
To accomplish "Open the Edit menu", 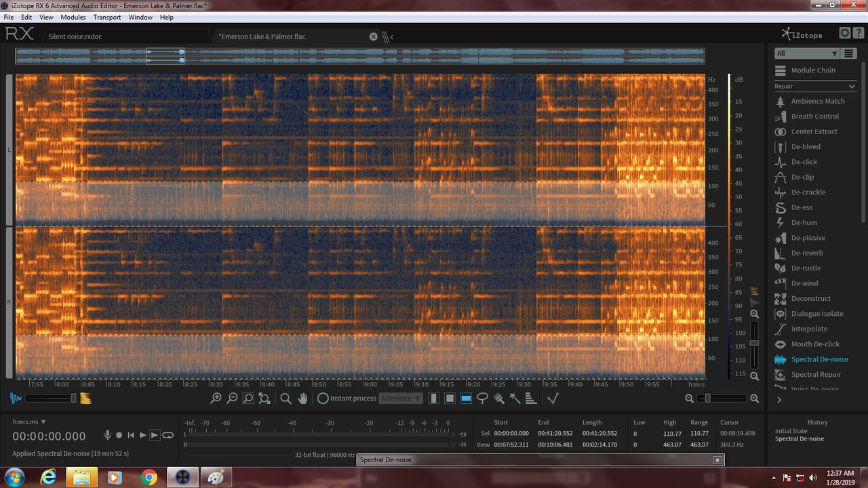I will 26,17.
